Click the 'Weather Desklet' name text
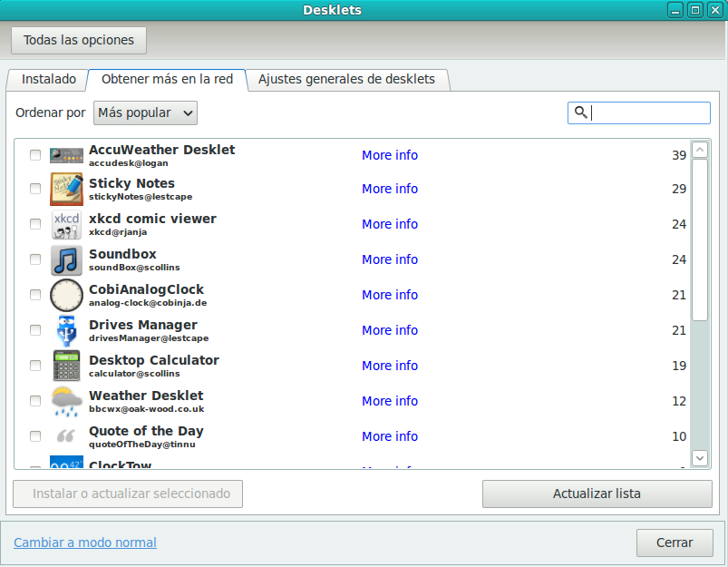Image resolution: width=728 pixels, height=567 pixels. coord(146,396)
